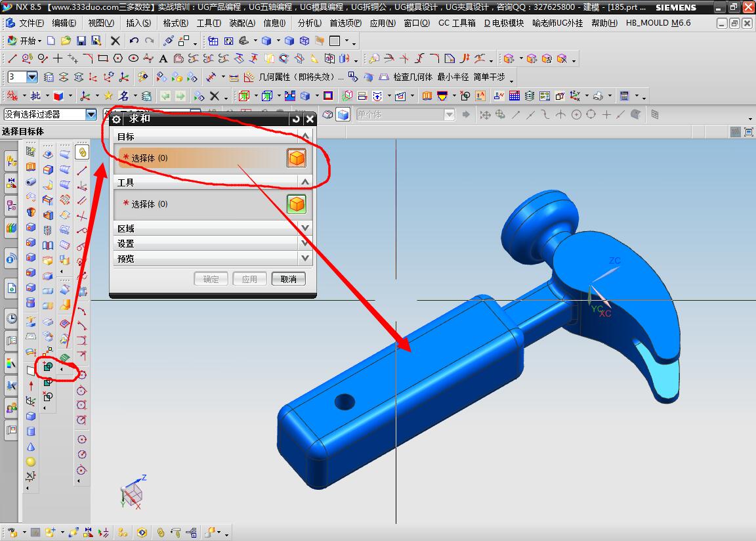Viewport: 756px width, 541px height.
Task: Undo the last action
Action: [x=134, y=41]
